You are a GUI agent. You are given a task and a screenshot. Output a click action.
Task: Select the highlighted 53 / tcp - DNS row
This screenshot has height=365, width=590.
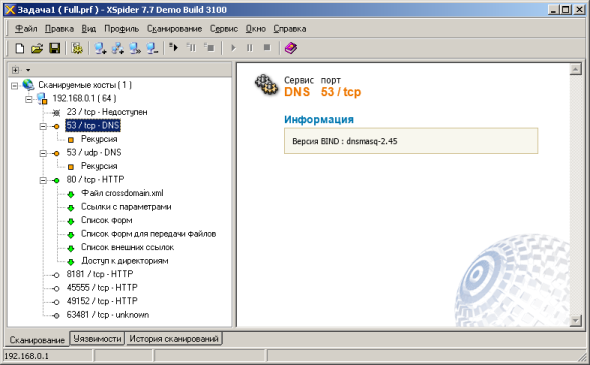93,125
